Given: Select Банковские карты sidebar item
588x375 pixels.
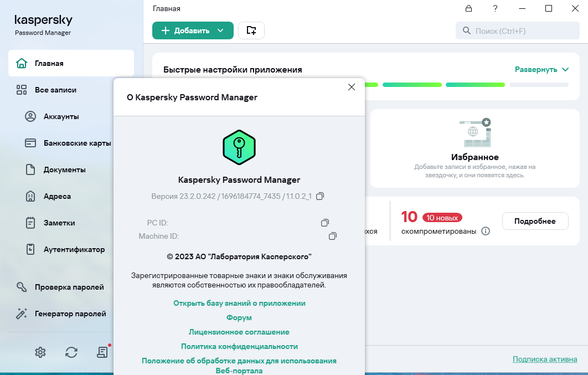Looking at the screenshot, I should point(77,143).
